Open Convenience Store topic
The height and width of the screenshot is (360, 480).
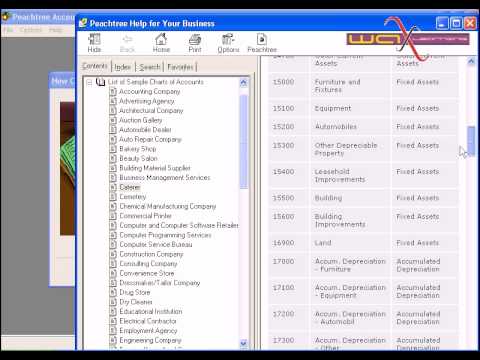147,273
